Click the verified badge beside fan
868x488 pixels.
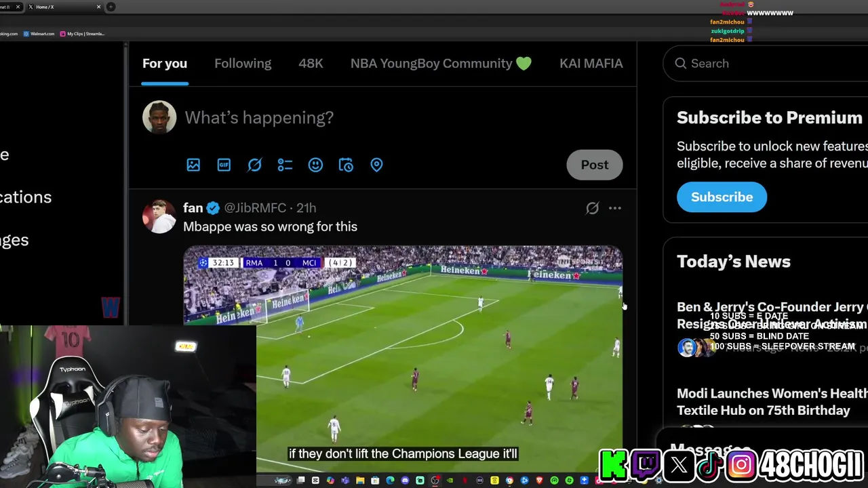point(213,208)
